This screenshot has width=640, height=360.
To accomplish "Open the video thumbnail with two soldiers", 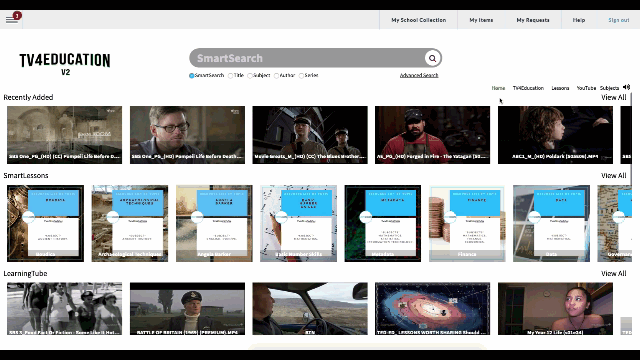I will [310, 135].
